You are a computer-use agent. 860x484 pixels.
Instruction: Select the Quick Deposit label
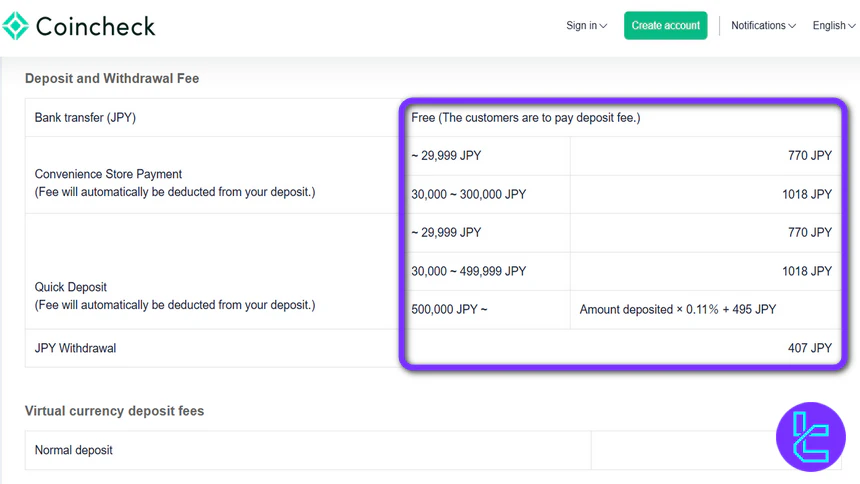tap(71, 287)
